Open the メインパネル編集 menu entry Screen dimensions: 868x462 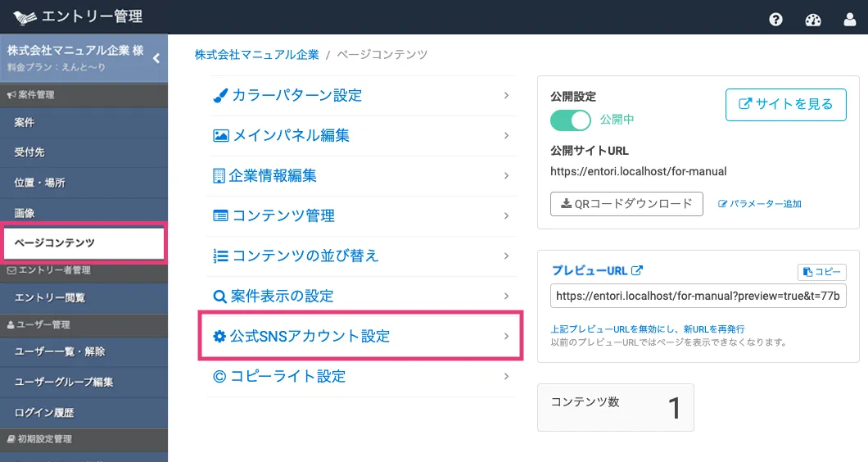click(x=362, y=136)
